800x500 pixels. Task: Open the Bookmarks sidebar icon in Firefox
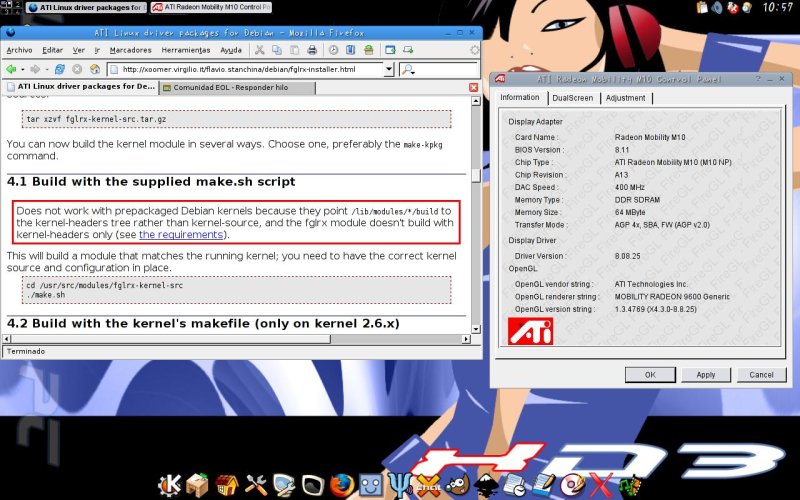(351, 50)
